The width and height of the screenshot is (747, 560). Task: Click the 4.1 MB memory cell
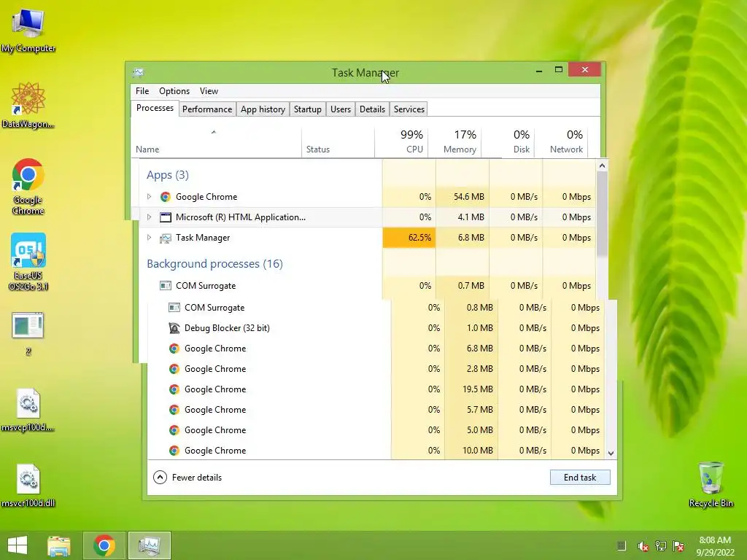462,217
